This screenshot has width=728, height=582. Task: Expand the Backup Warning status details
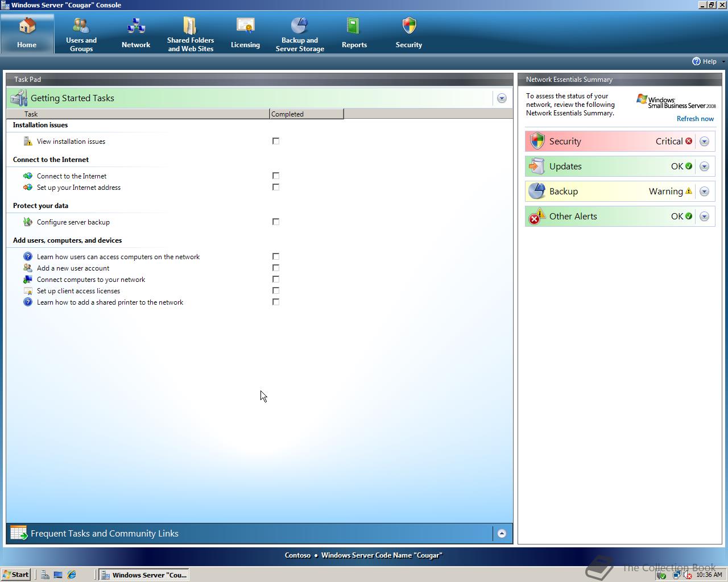tap(704, 192)
